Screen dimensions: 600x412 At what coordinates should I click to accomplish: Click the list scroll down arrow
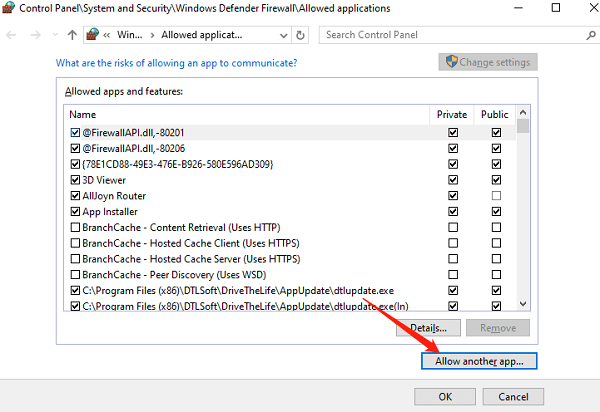tap(523, 304)
